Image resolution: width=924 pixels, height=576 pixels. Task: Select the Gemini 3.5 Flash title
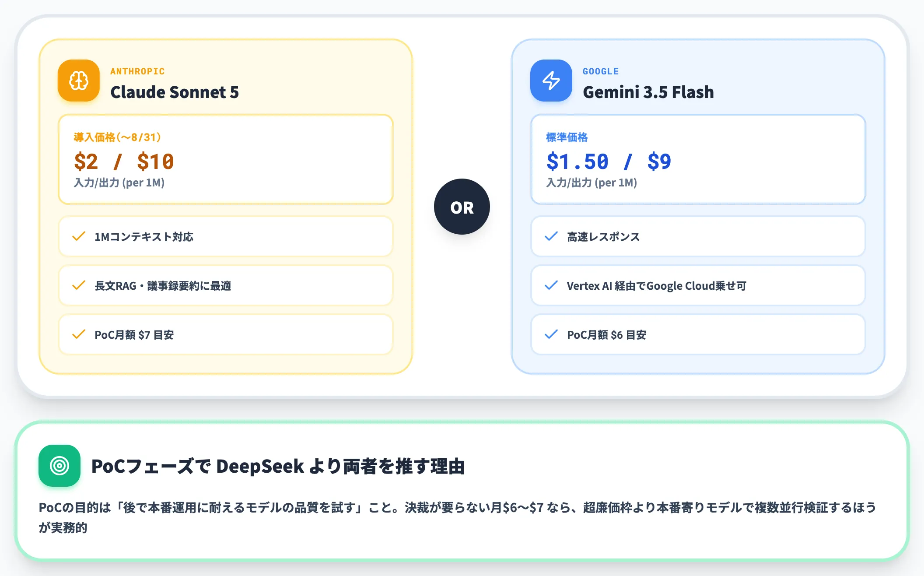coord(648,92)
